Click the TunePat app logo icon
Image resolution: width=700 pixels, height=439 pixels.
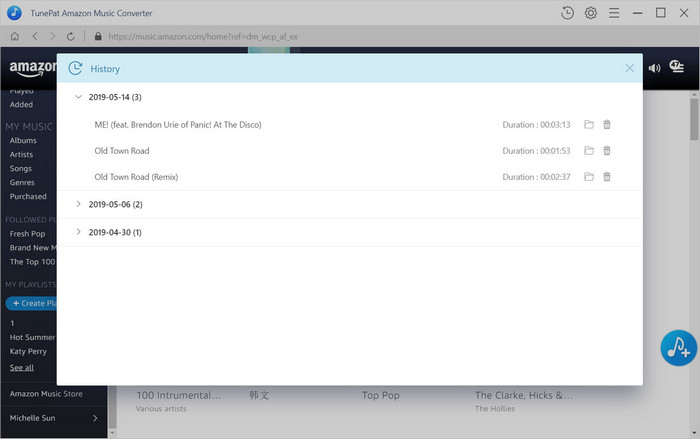[x=14, y=13]
